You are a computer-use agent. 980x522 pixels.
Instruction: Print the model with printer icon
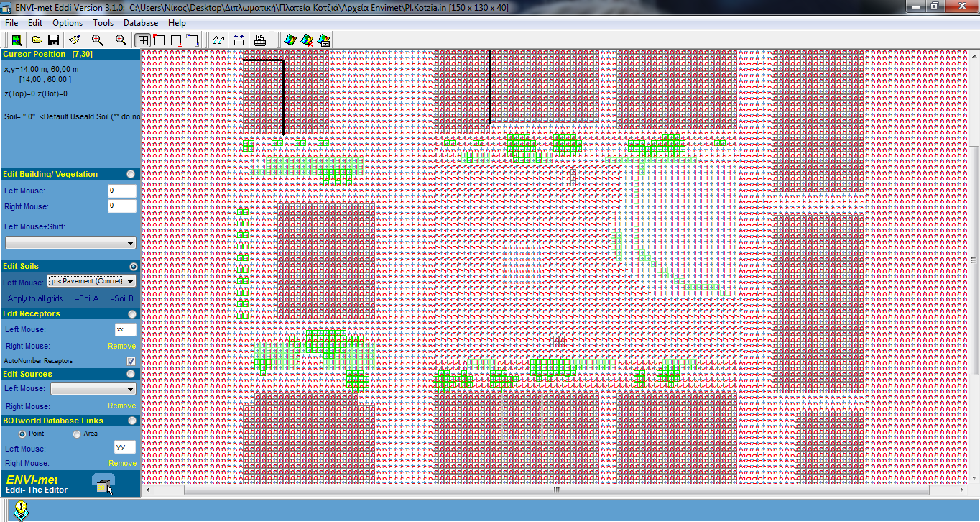(x=260, y=40)
